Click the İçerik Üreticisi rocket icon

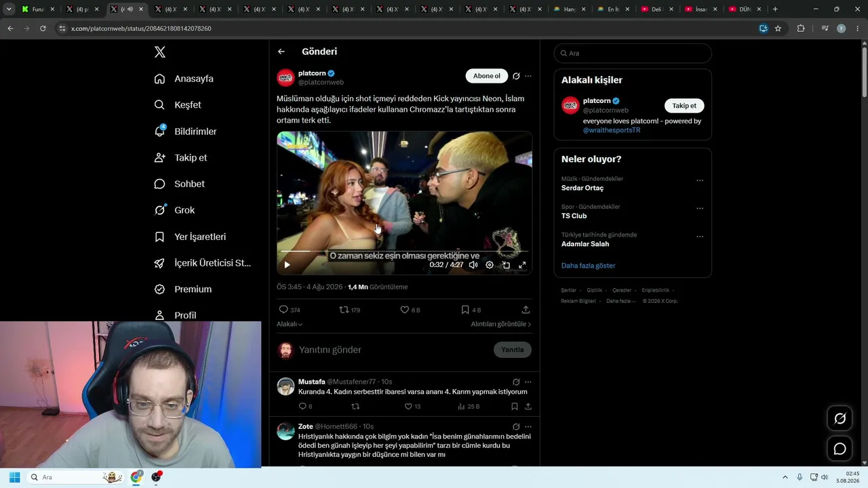[x=160, y=263]
